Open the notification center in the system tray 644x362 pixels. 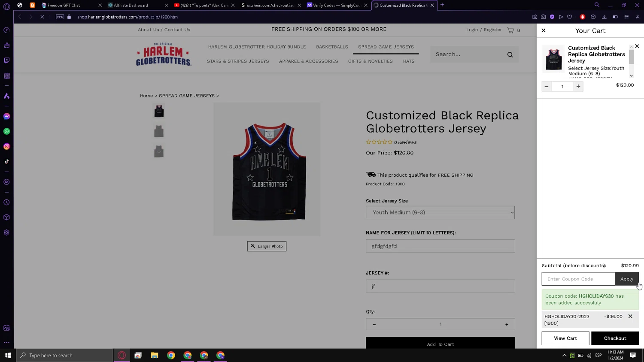(x=633, y=355)
